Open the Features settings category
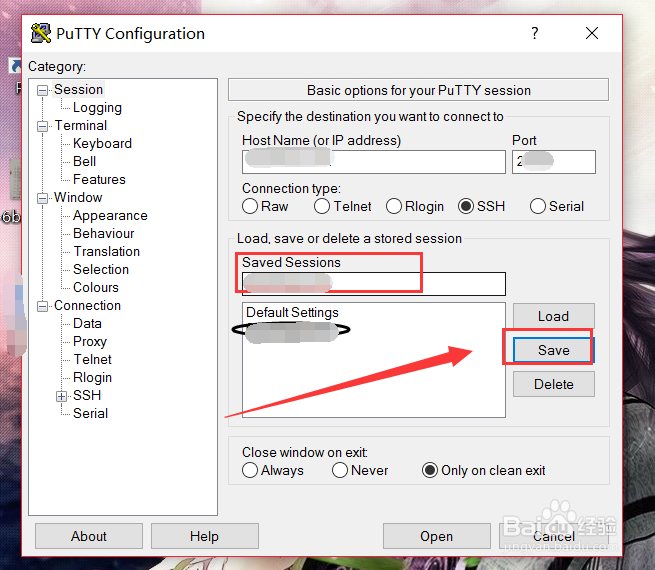This screenshot has width=655, height=570. (x=99, y=179)
